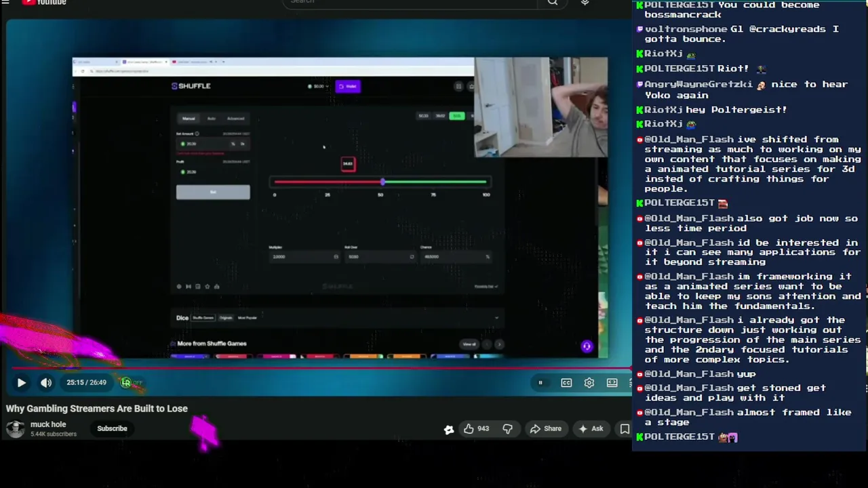Dislike the video
868x488 pixels.
coord(508,428)
